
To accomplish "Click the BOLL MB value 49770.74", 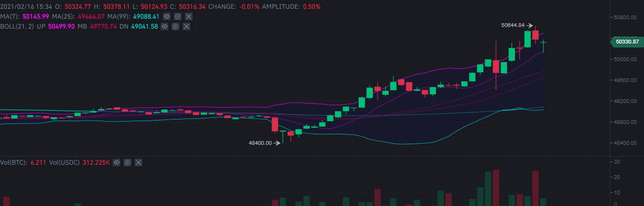I will [103, 26].
